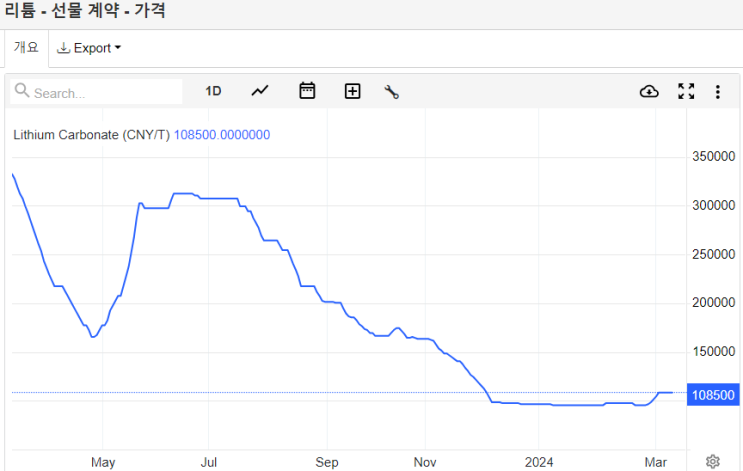Click the 200000 axis label
Image resolution: width=743 pixels, height=471 pixels.
click(x=713, y=302)
